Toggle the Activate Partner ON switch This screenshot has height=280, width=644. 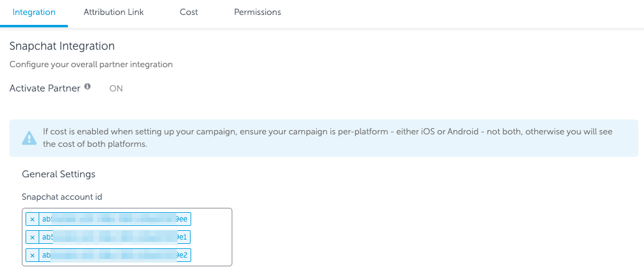pyautogui.click(x=116, y=88)
